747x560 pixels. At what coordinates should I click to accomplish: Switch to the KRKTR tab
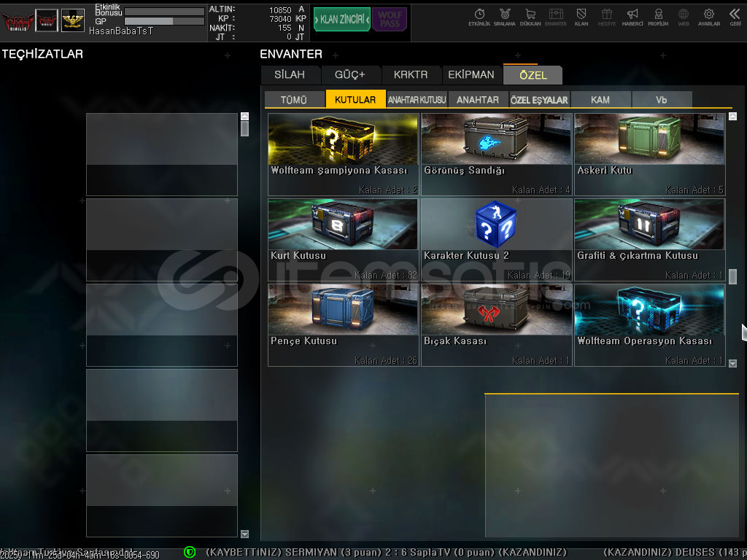point(411,75)
